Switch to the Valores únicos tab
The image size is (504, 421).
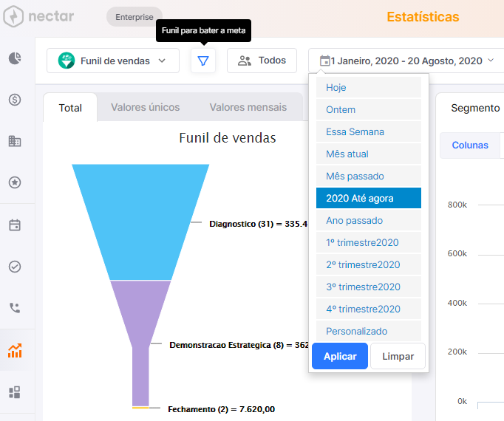pos(146,107)
